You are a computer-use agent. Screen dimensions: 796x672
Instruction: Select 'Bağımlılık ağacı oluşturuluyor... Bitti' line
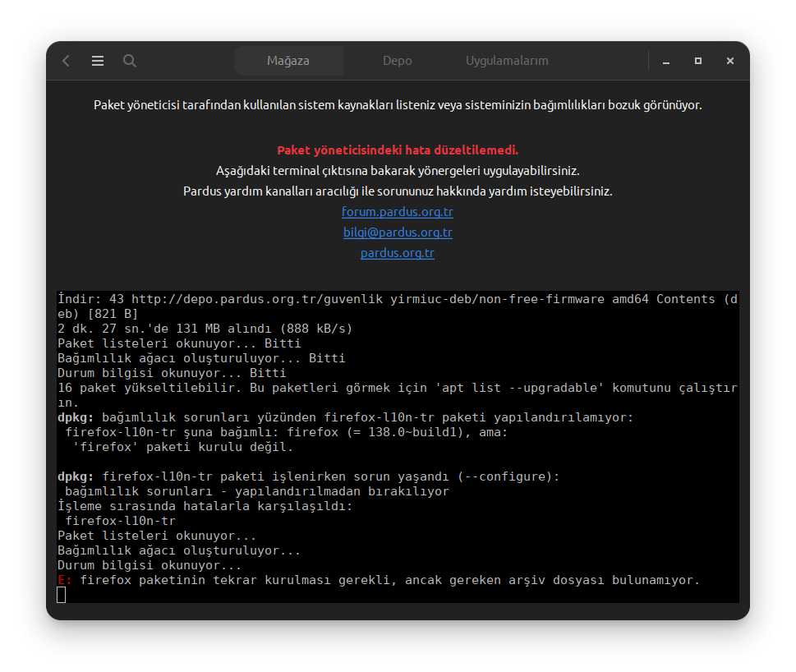coord(201,358)
